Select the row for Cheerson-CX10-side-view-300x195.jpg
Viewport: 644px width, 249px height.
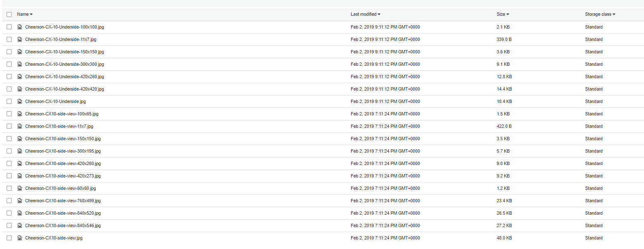9,151
